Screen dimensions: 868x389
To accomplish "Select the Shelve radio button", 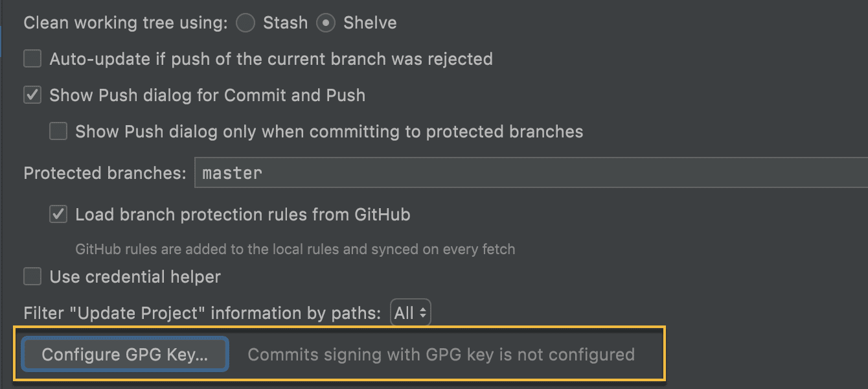I will (326, 23).
